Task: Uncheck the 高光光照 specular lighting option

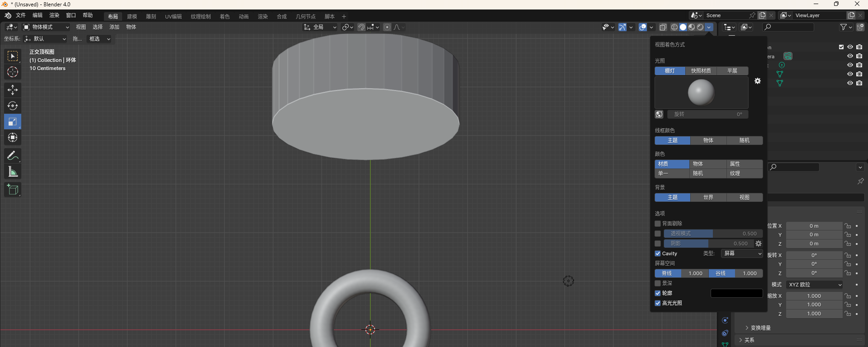Action: [658, 303]
